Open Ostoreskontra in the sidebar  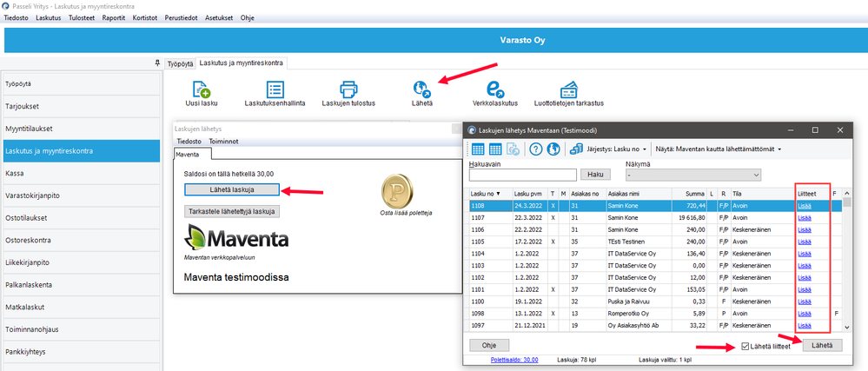[x=81, y=241]
